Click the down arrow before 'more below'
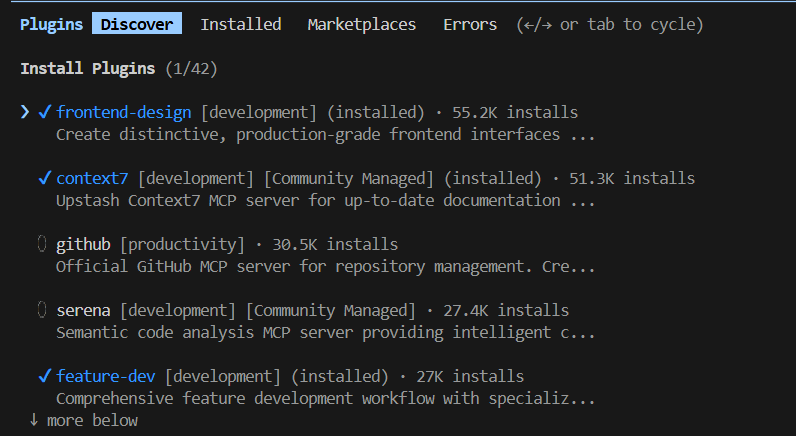This screenshot has width=796, height=436. tap(34, 420)
